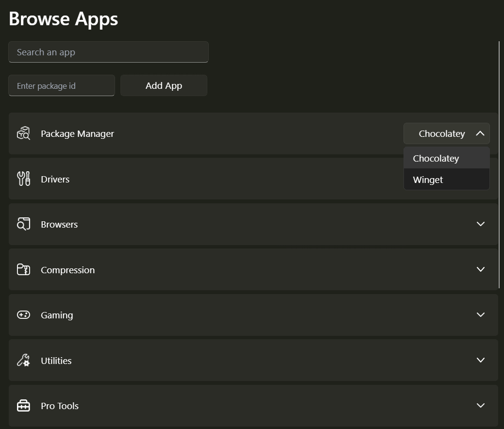Click the vertical scrollbar on the right
This screenshot has width=504, height=429.
tap(499, 165)
